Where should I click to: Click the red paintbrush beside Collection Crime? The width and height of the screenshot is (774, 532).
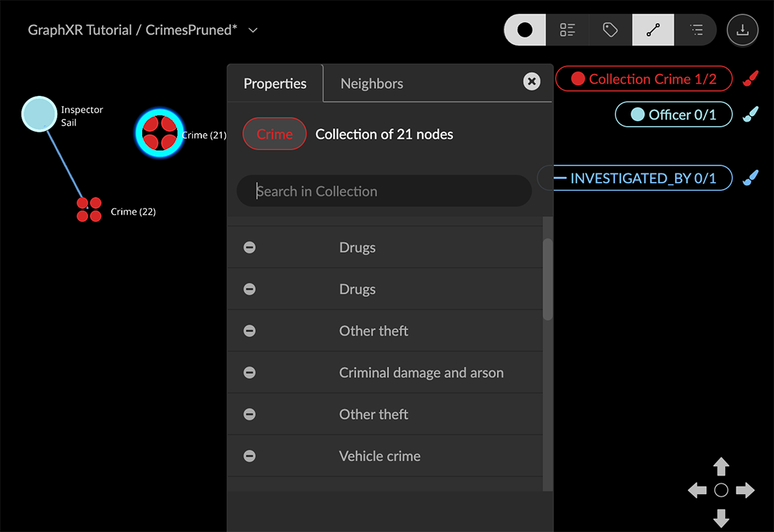(750, 79)
